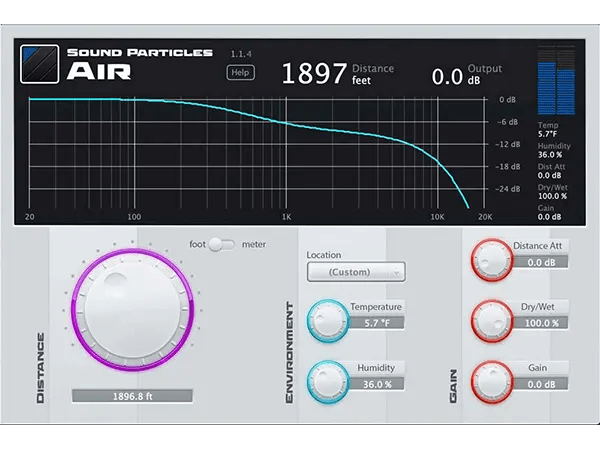
Task: Click the Gain 0.0 dB display readout
Action: point(549,212)
